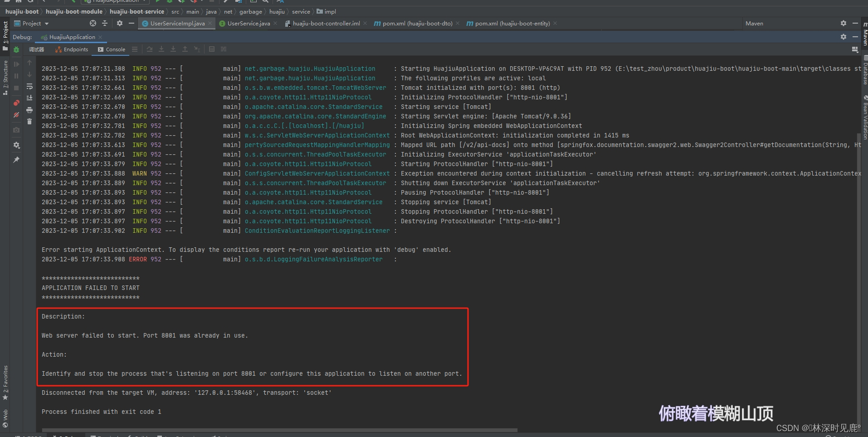Screen dimensions: 868x437
Task: Click the Restore Layout icon in debug toolbar
Action: tap(855, 49)
